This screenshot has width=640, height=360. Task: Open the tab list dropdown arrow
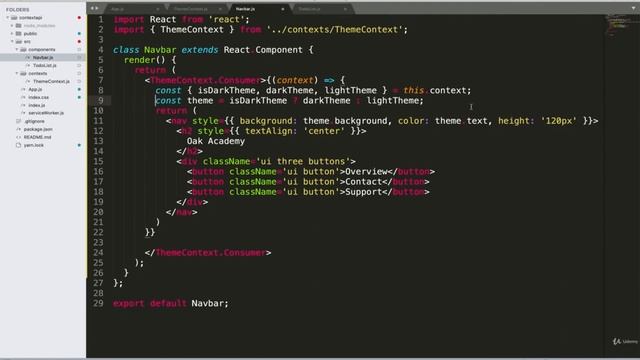coord(633,8)
